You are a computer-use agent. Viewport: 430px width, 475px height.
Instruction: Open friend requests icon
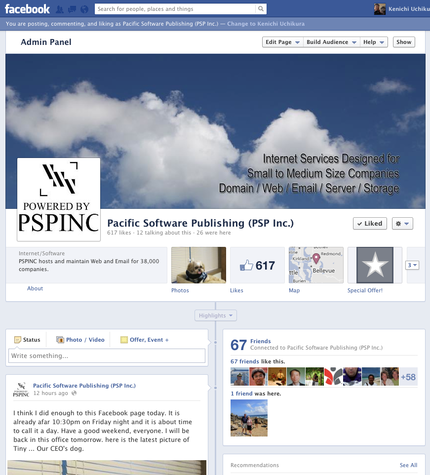60,9
